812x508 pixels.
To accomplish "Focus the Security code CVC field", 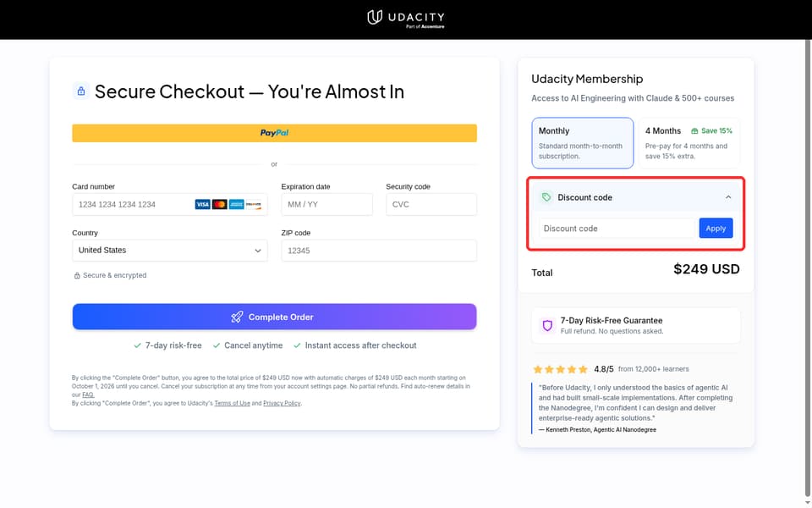I will coord(431,204).
